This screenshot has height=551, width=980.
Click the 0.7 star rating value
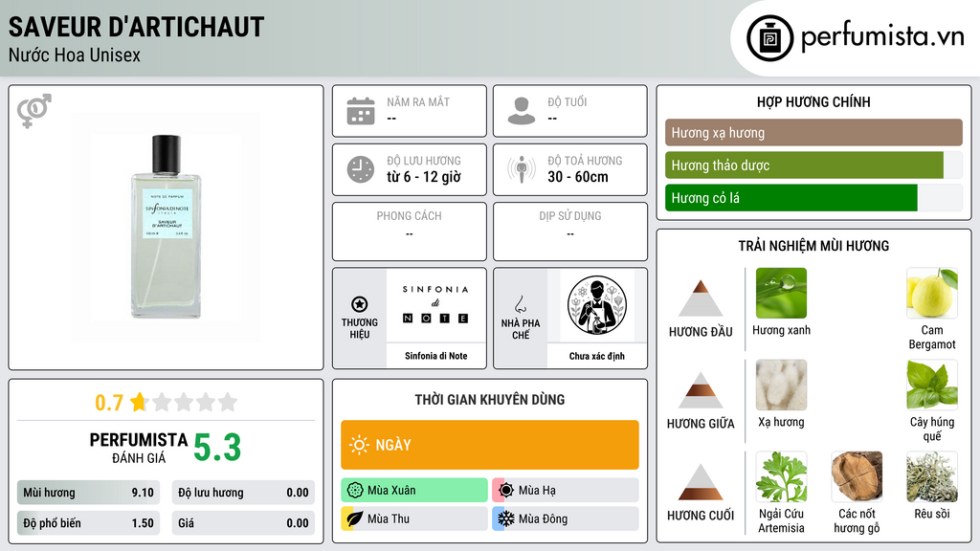pyautogui.click(x=109, y=403)
